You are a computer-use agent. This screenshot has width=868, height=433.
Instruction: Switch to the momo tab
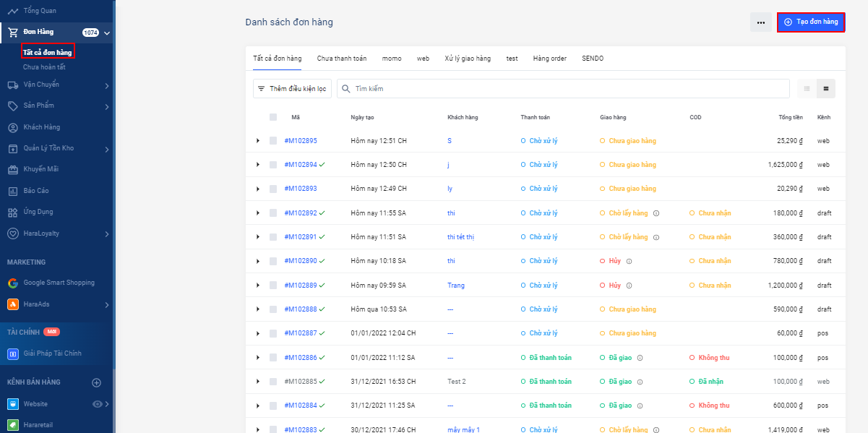click(x=392, y=58)
